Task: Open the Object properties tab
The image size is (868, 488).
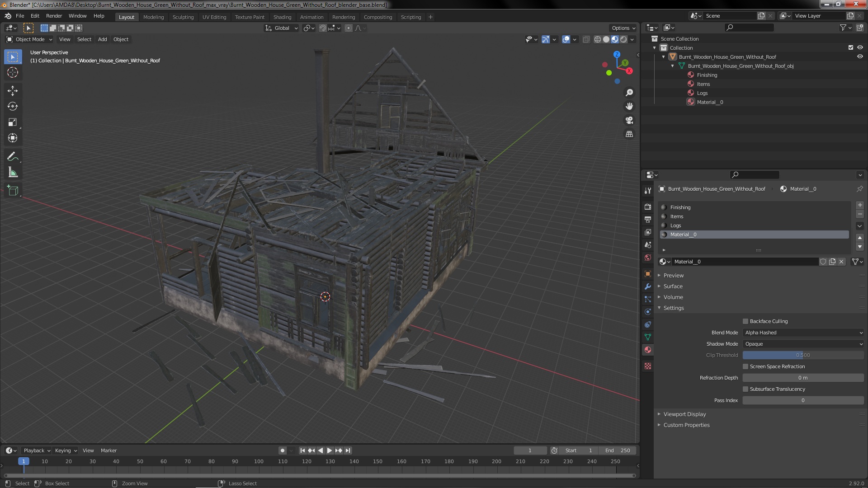Action: [x=648, y=274]
